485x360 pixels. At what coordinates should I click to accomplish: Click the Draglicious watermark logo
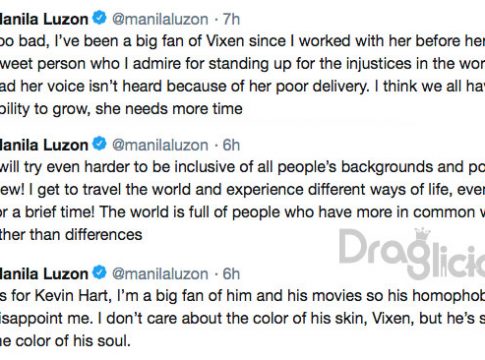pyautogui.click(x=412, y=253)
